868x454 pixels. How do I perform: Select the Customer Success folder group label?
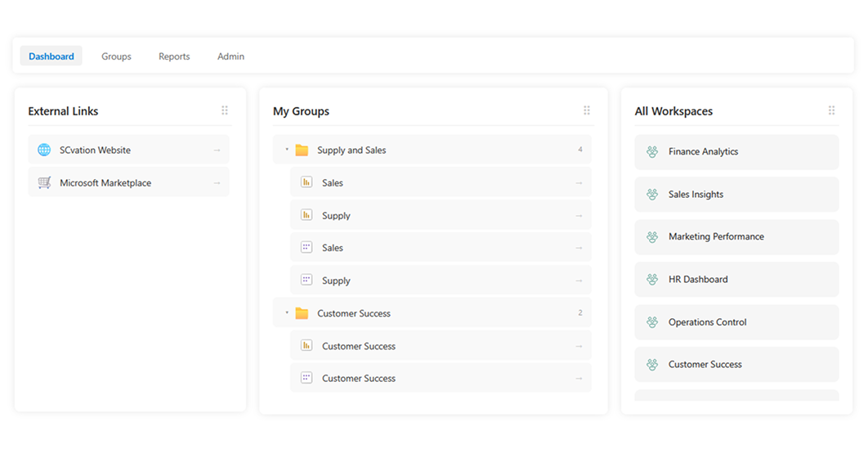pos(354,313)
